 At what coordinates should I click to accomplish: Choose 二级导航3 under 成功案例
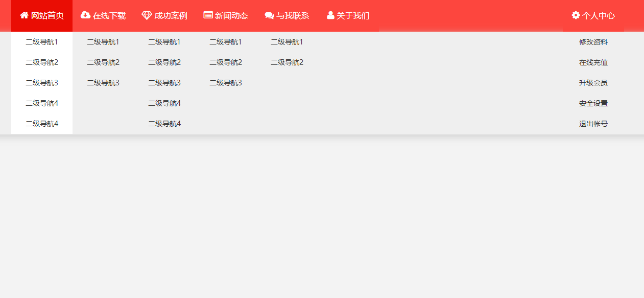coord(164,83)
